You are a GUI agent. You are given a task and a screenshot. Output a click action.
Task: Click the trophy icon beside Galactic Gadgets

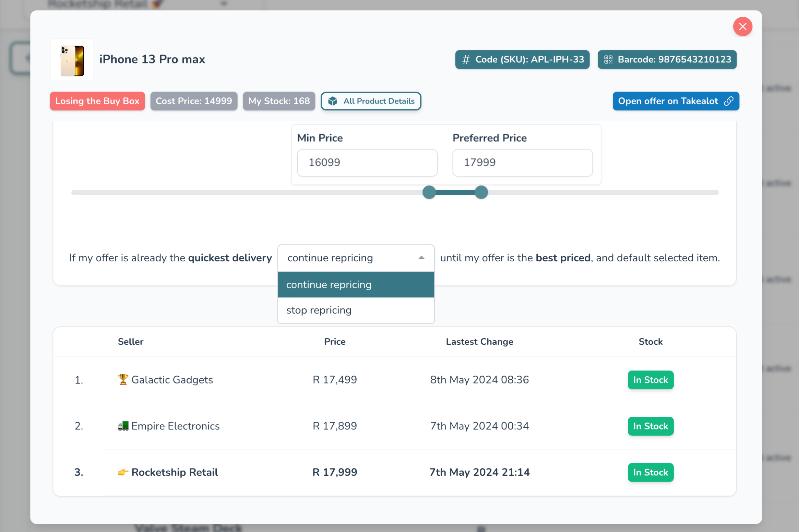pyautogui.click(x=123, y=379)
